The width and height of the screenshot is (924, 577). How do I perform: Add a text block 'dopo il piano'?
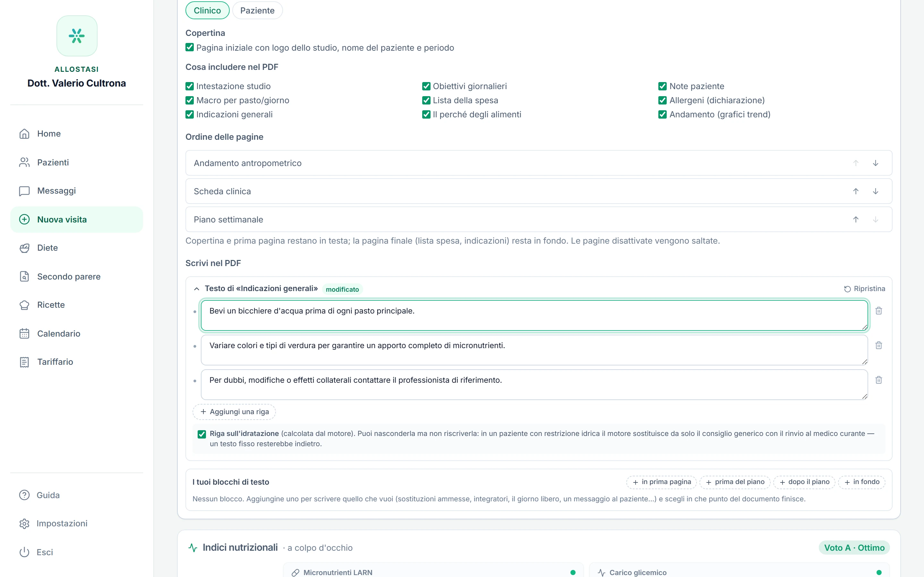(805, 482)
